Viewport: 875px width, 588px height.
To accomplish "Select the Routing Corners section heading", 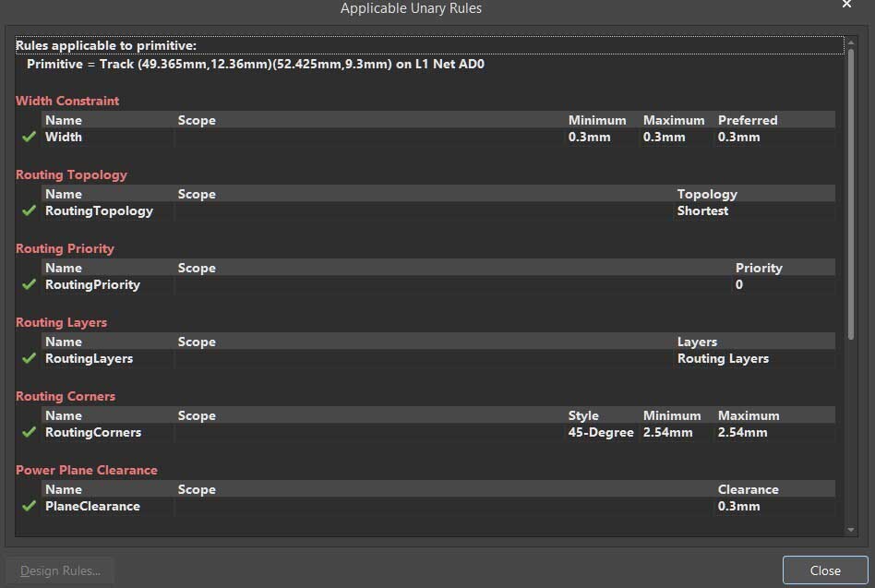I will point(66,396).
